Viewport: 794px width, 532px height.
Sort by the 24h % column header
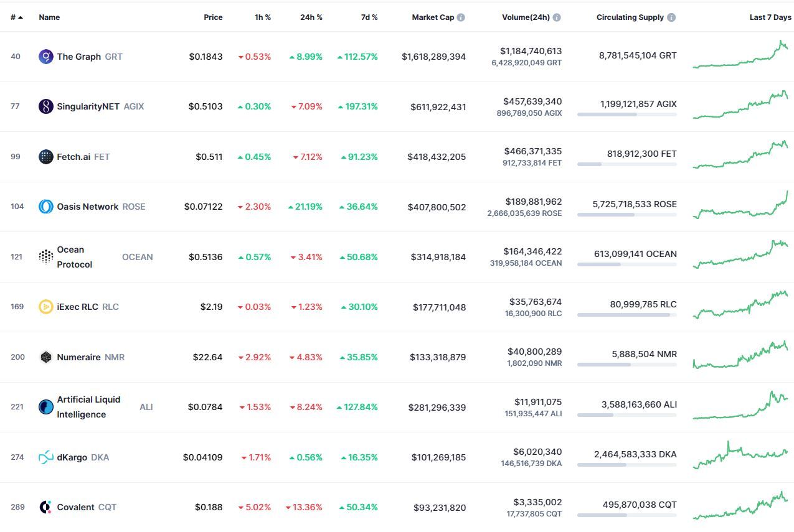pos(311,17)
